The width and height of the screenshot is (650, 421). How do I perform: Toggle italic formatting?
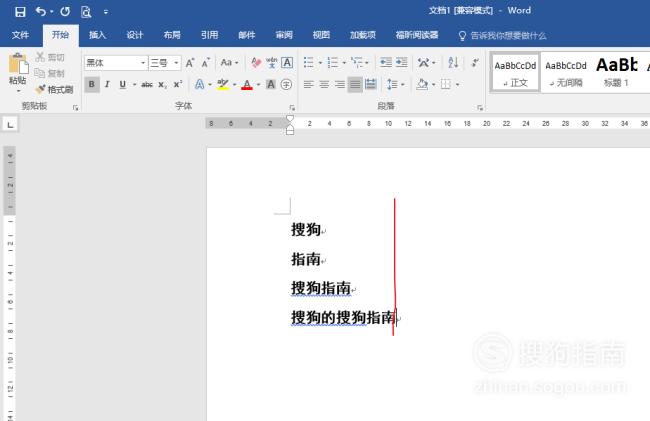point(107,85)
